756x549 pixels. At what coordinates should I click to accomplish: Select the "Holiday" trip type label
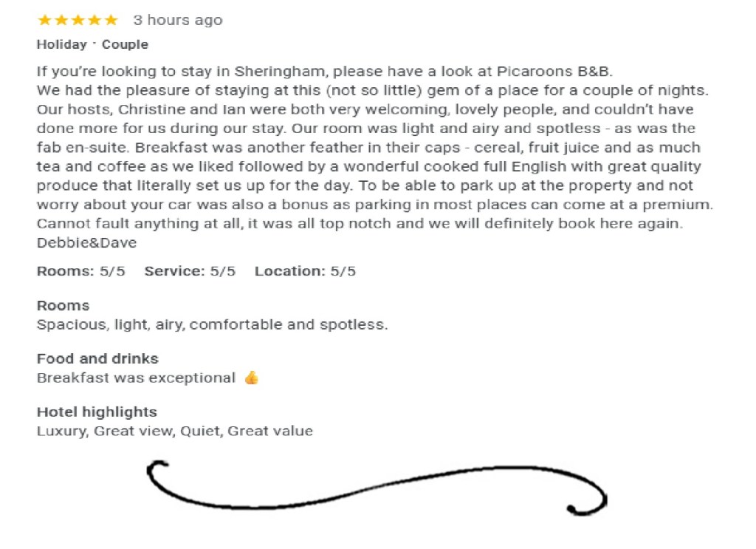click(x=61, y=44)
